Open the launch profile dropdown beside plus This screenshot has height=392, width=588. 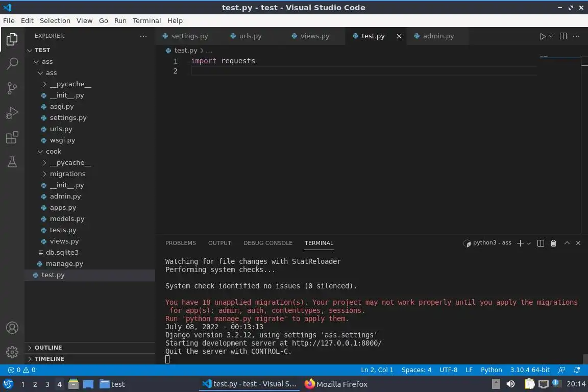pyautogui.click(x=529, y=243)
